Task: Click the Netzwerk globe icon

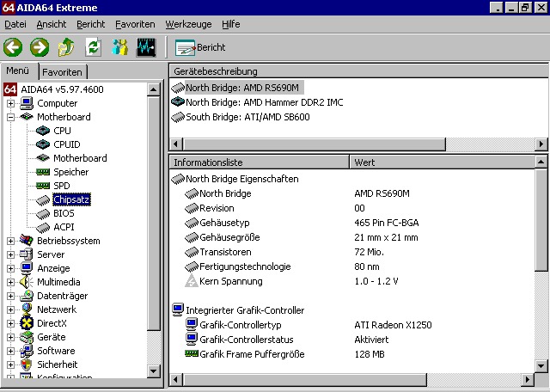Action: [x=27, y=309]
